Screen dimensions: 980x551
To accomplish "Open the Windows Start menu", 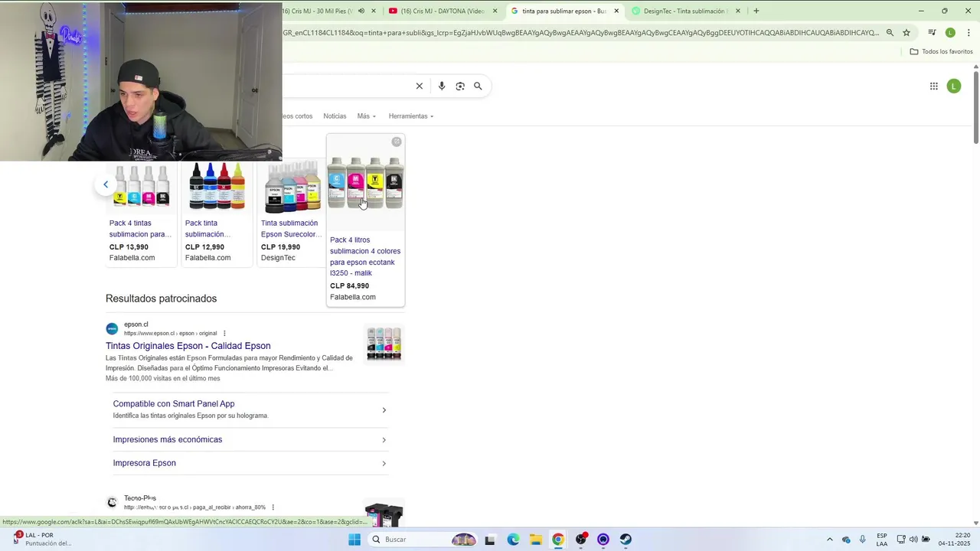I will [354, 540].
